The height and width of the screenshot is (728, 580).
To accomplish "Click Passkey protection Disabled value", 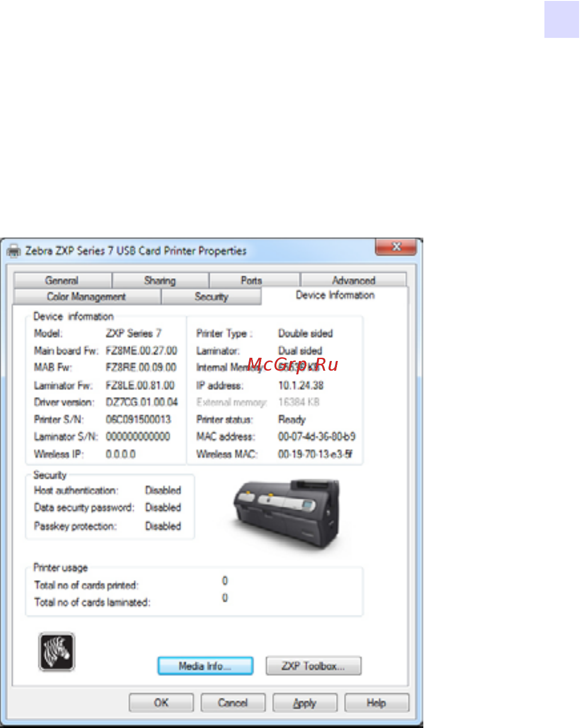I will (x=163, y=526).
